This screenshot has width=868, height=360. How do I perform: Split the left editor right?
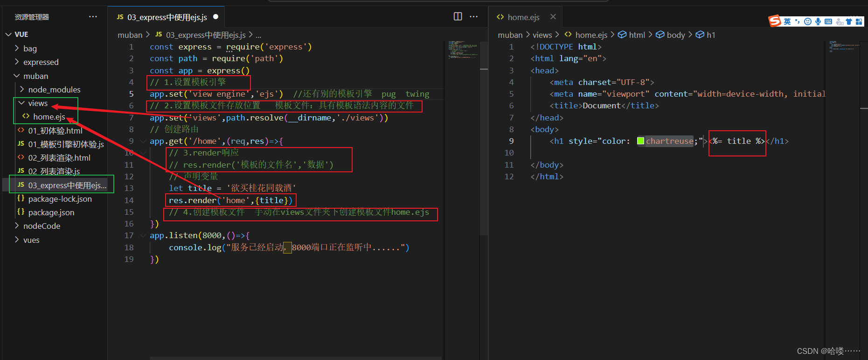[458, 17]
